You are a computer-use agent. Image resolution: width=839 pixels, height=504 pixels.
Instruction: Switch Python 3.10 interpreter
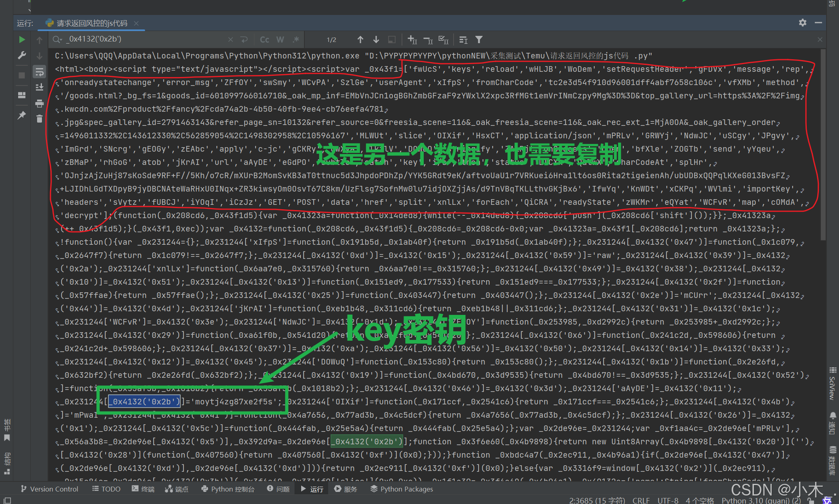click(761, 500)
